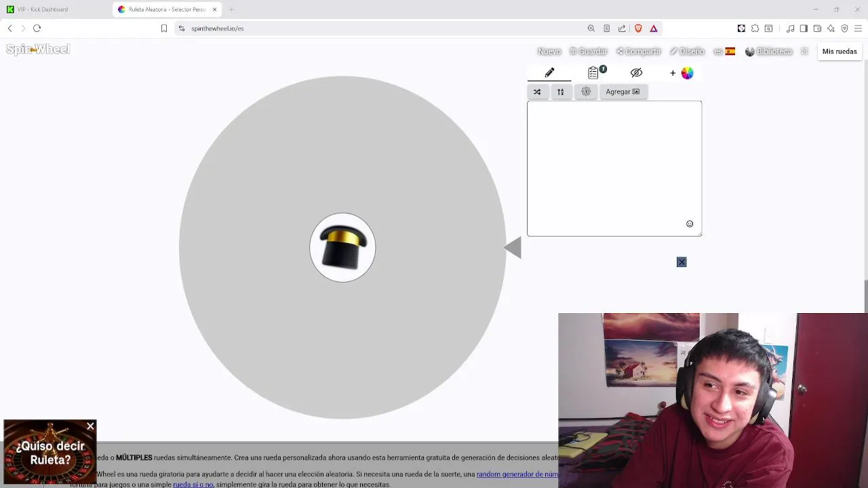868x488 pixels.
Task: Open Leo AI sparkle icon
Action: tap(831, 28)
